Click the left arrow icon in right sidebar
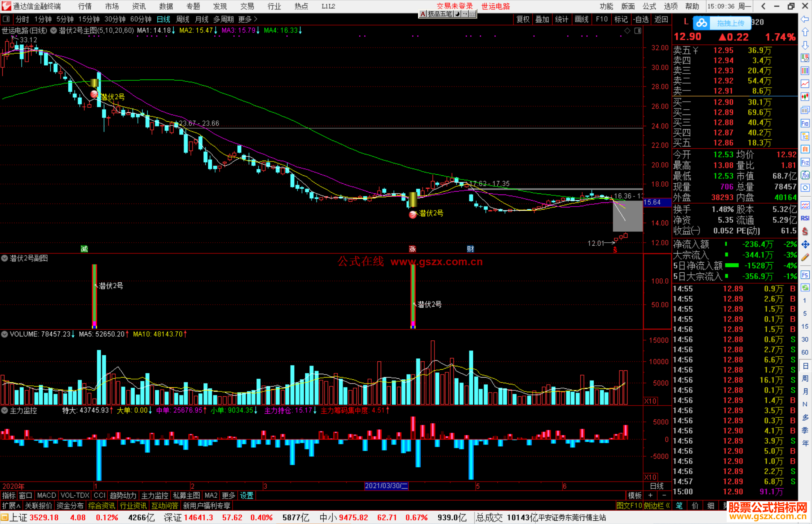Screen dimensions: 812x524 pos(805,19)
